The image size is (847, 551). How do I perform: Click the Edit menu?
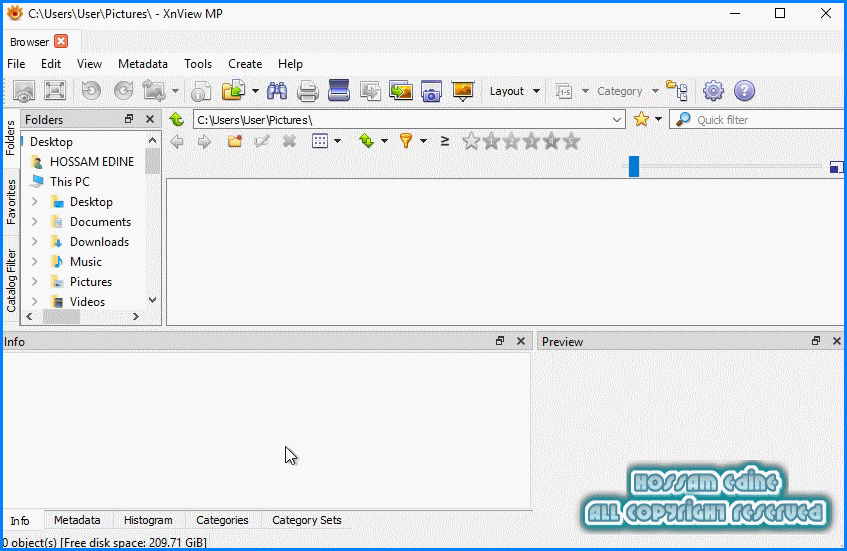[51, 64]
